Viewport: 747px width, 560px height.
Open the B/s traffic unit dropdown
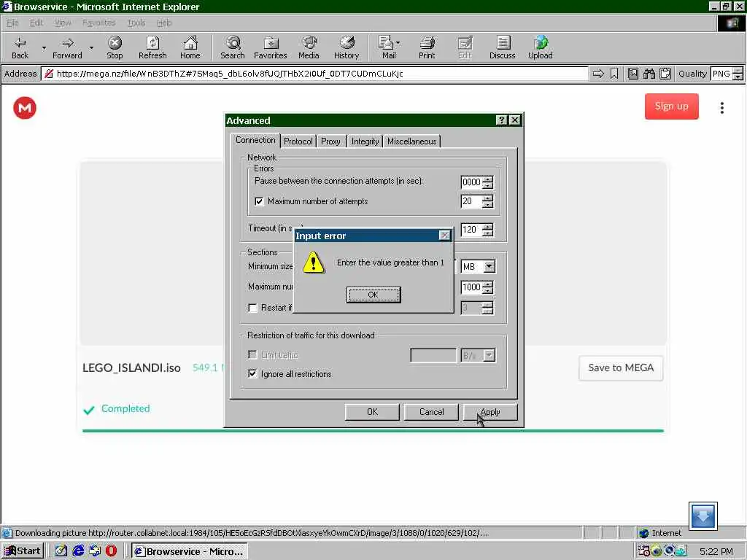pos(489,355)
